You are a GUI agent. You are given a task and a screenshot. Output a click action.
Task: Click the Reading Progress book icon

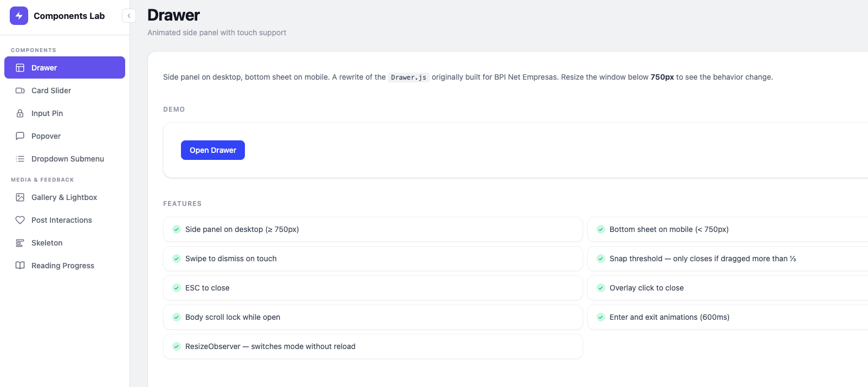coord(20,266)
